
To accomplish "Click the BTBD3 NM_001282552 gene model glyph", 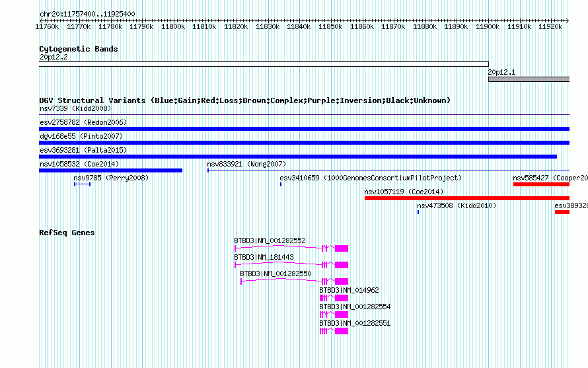I will [291, 248].
